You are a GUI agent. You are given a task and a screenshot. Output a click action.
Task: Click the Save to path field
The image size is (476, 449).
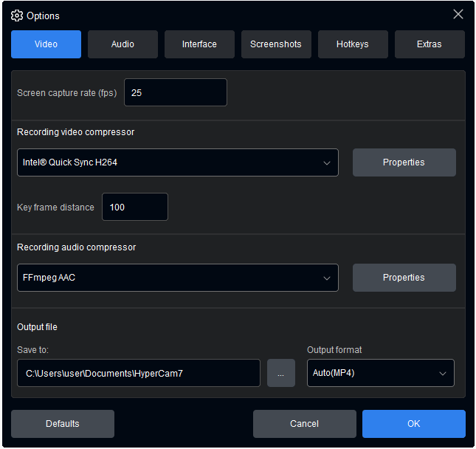[x=139, y=374]
